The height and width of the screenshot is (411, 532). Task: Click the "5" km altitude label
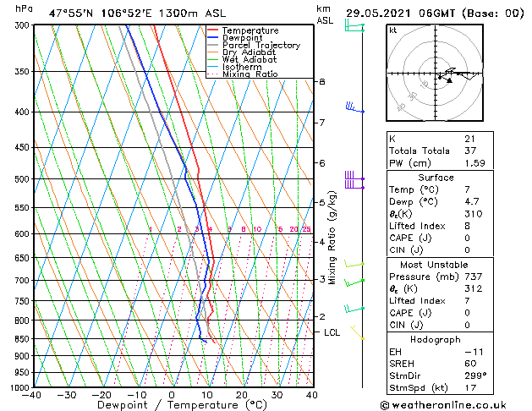321,202
